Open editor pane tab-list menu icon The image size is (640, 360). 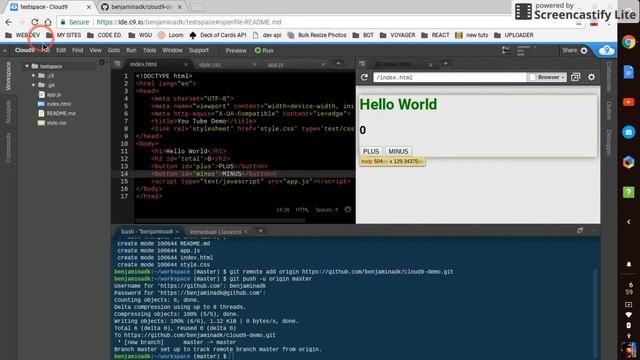[x=117, y=64]
